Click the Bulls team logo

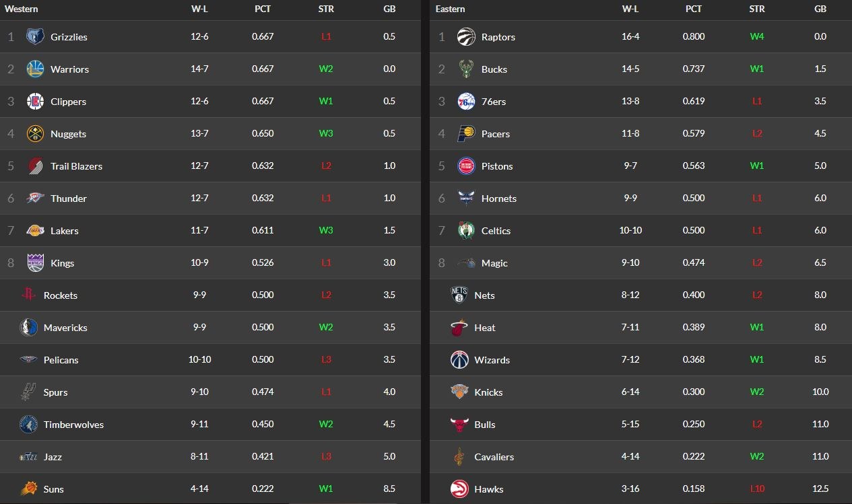click(x=459, y=425)
